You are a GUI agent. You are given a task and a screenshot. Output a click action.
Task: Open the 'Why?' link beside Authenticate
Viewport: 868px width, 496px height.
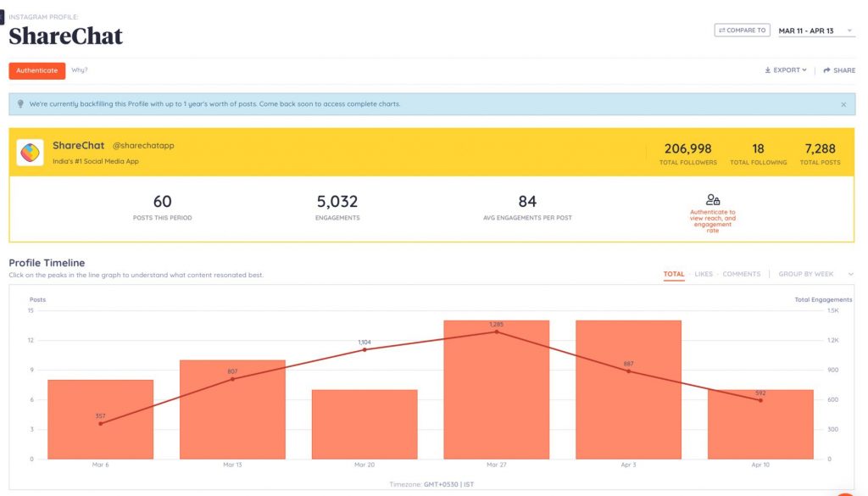(79, 70)
